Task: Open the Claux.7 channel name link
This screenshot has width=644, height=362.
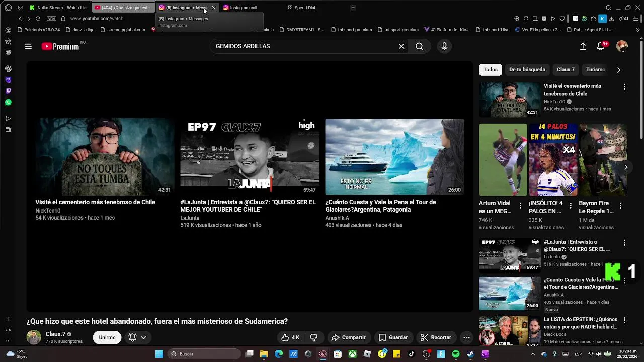Action: point(56,334)
